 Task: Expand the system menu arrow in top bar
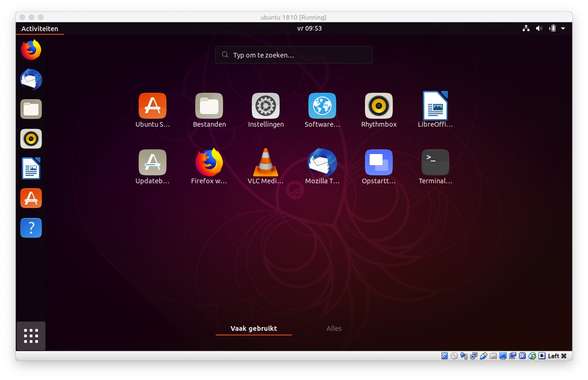pyautogui.click(x=563, y=28)
